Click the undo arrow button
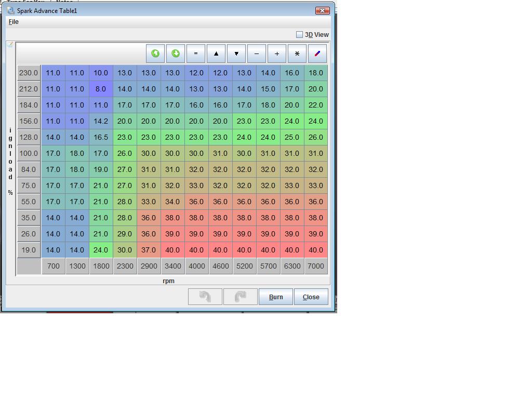The width and height of the screenshot is (532, 399). point(205,297)
